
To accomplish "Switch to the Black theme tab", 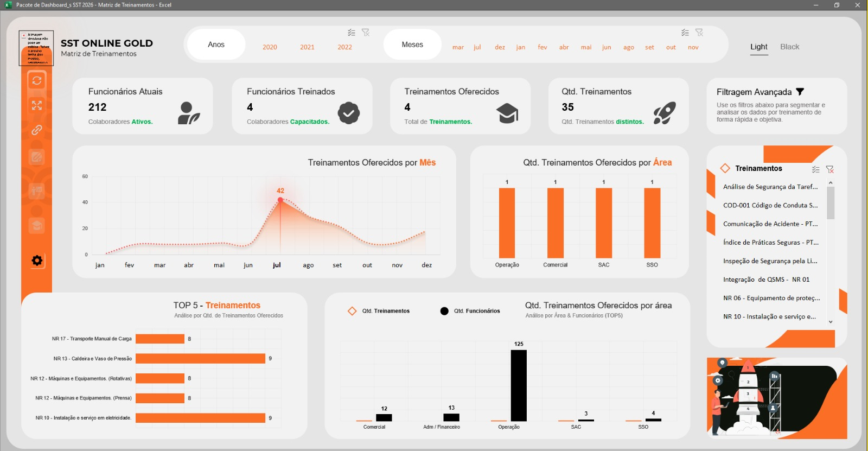I will [x=789, y=47].
